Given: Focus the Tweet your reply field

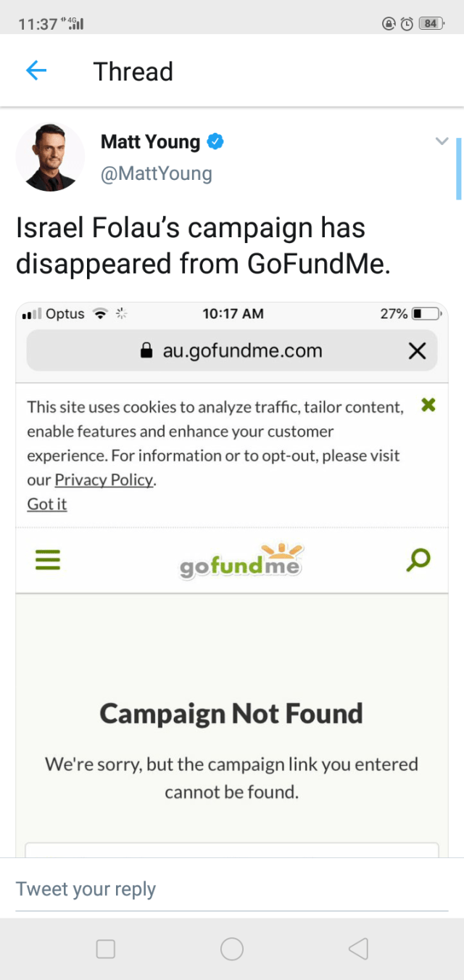Looking at the screenshot, I should (232, 889).
